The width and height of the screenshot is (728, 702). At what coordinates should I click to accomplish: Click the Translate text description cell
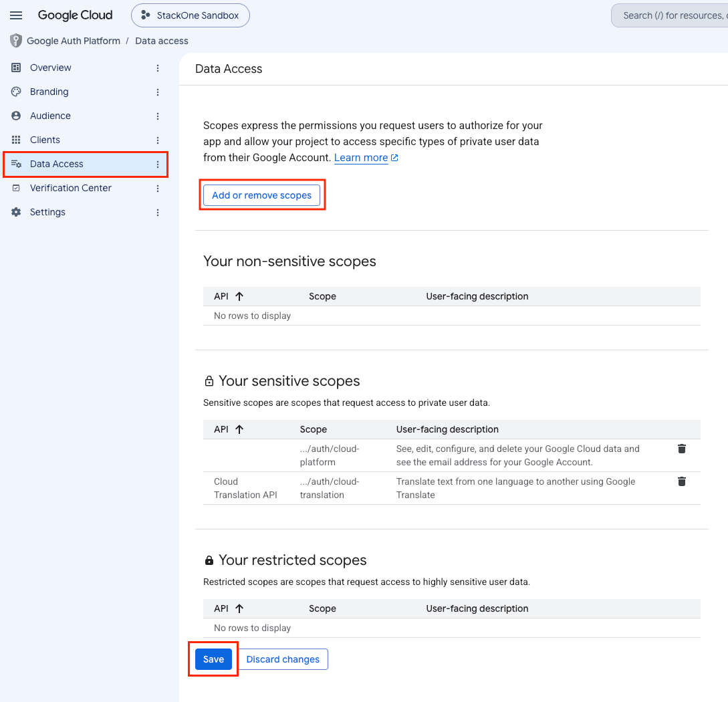tap(516, 489)
